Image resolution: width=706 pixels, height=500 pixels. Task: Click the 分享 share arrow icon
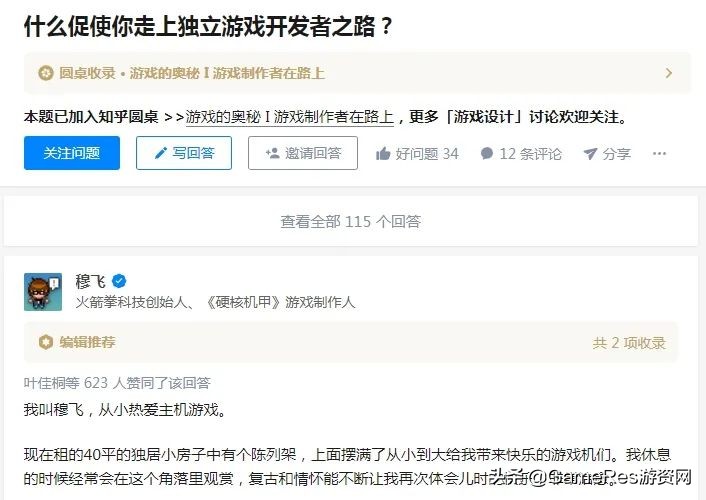tap(590, 154)
